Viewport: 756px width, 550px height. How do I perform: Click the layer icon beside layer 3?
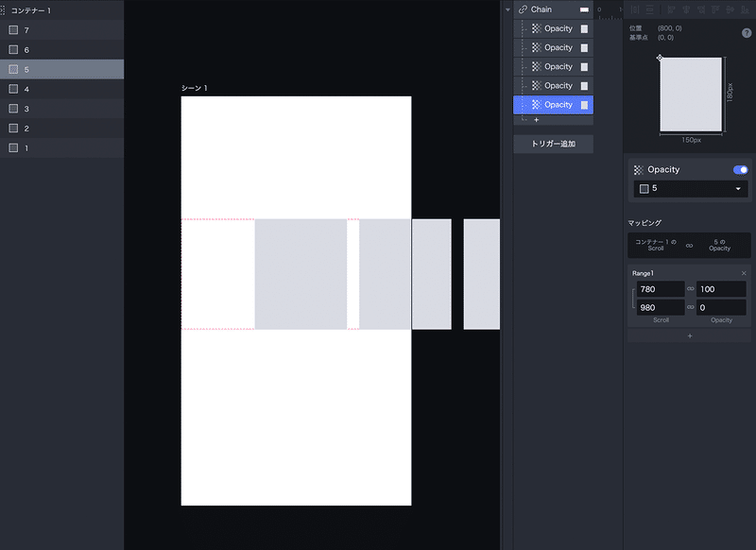(13, 109)
